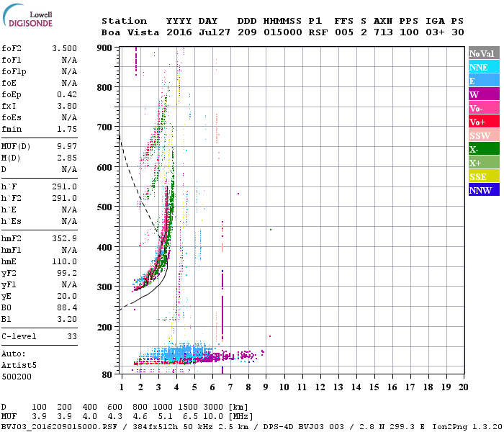Click the C-level value 33
The image size is (504, 432).
point(72,336)
